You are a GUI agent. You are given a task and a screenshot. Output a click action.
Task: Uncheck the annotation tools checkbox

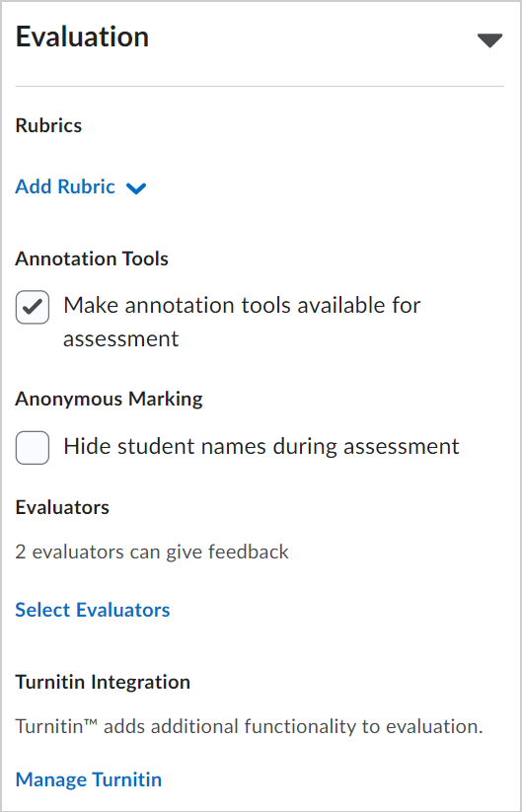click(33, 307)
